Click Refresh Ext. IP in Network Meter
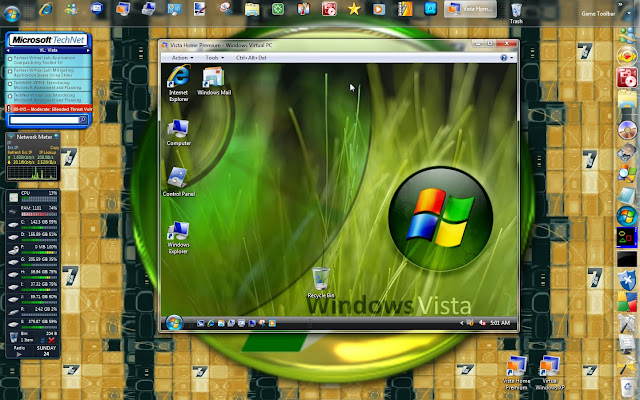The height and width of the screenshot is (400, 640). (x=19, y=152)
